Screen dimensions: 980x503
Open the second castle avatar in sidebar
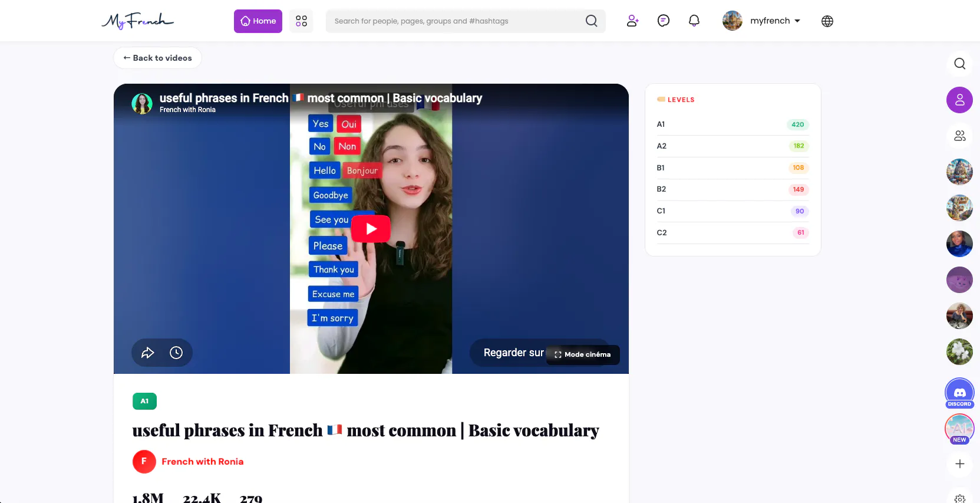(x=959, y=208)
